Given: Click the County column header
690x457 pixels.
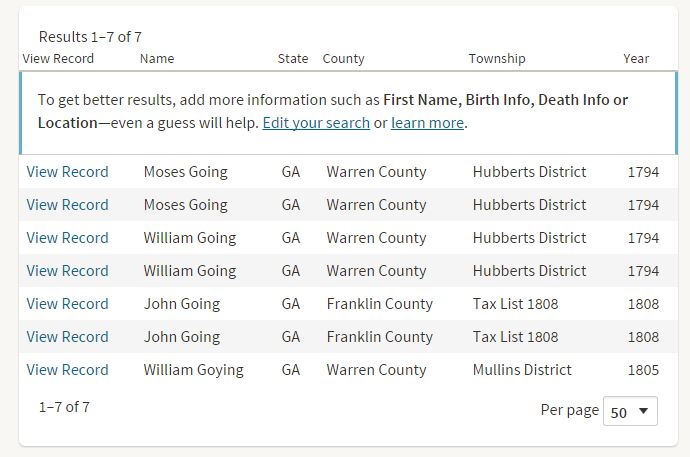Looking at the screenshot, I should pyautogui.click(x=343, y=59).
